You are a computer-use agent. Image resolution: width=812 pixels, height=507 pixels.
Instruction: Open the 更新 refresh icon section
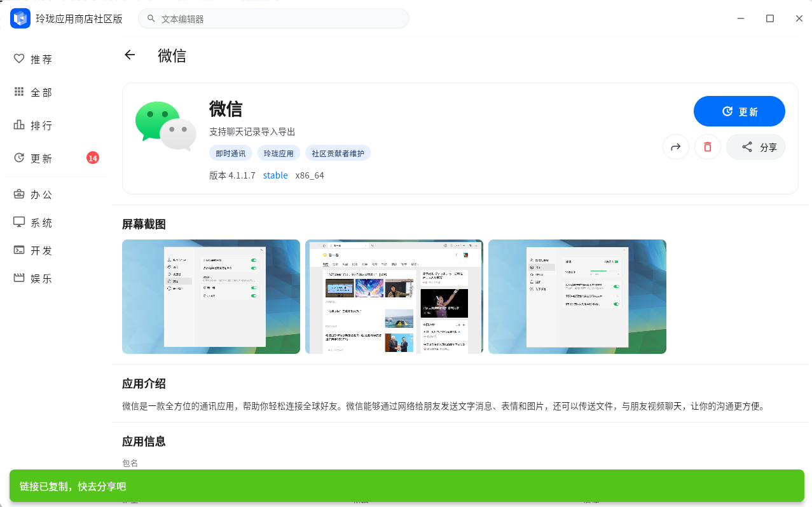click(x=19, y=158)
